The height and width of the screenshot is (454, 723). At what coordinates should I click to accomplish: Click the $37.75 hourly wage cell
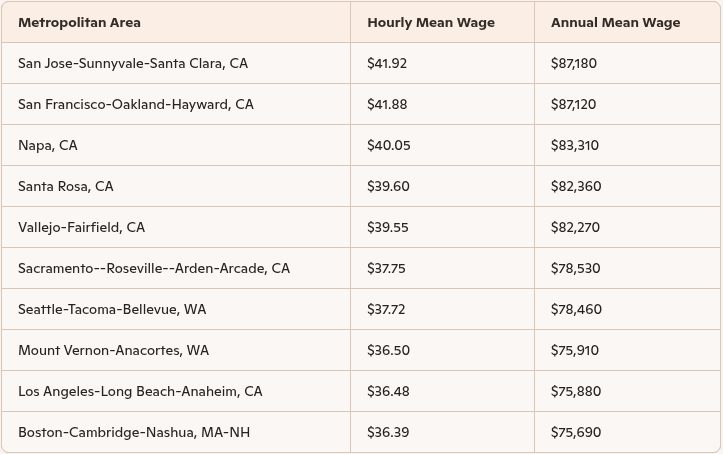[x=386, y=268]
